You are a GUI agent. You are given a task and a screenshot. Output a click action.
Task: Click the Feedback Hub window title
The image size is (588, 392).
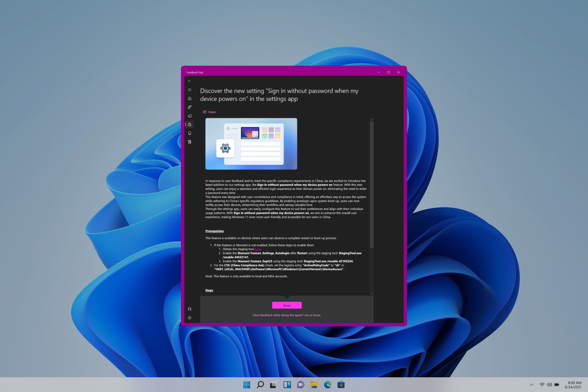[195, 73]
